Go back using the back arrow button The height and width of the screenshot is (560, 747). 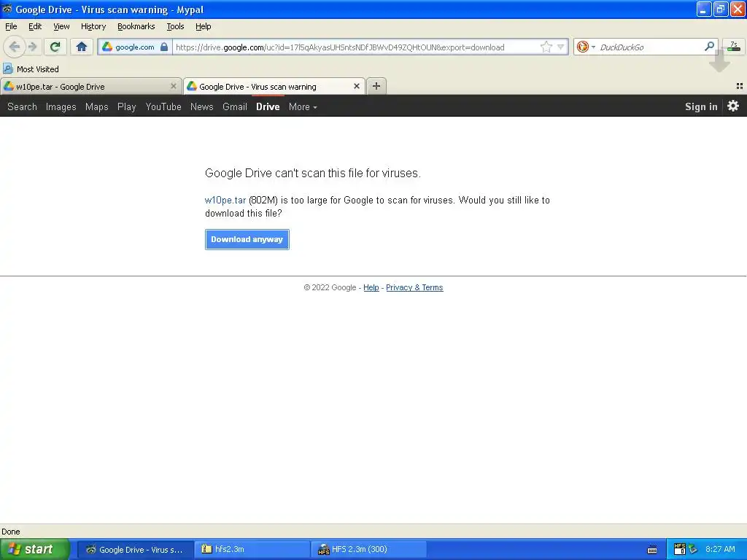(x=15, y=47)
